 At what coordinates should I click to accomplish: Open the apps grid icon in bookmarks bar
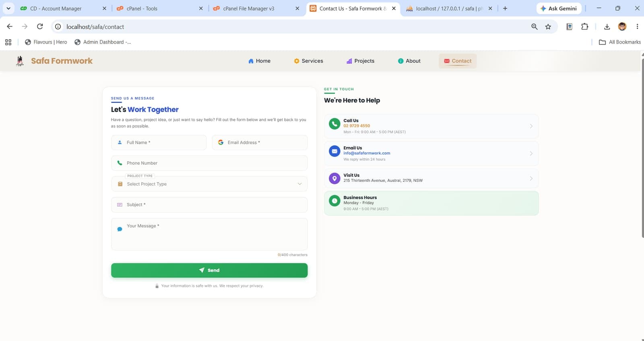pyautogui.click(x=8, y=42)
